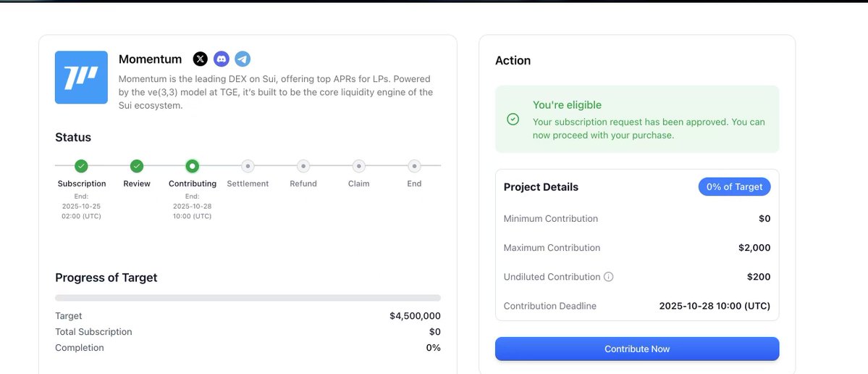The width and height of the screenshot is (868, 374).
Task: Click the Undiluted Contribution info icon
Action: [x=609, y=277]
